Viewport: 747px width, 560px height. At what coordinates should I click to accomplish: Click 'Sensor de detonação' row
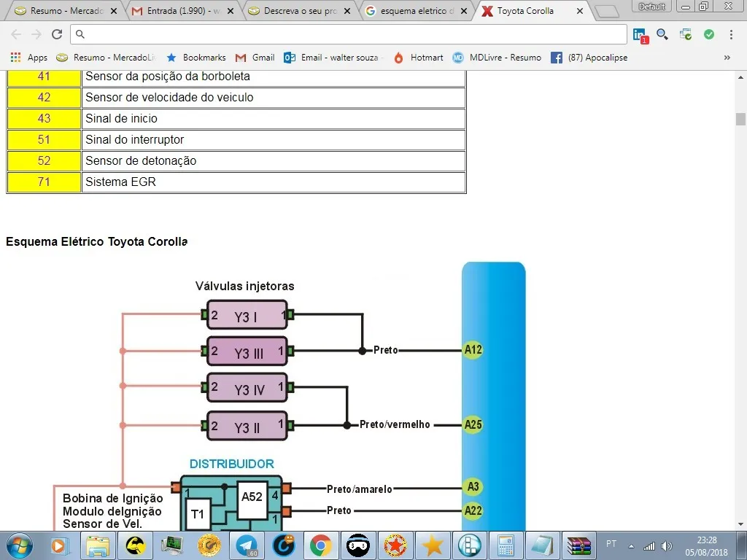(274, 161)
